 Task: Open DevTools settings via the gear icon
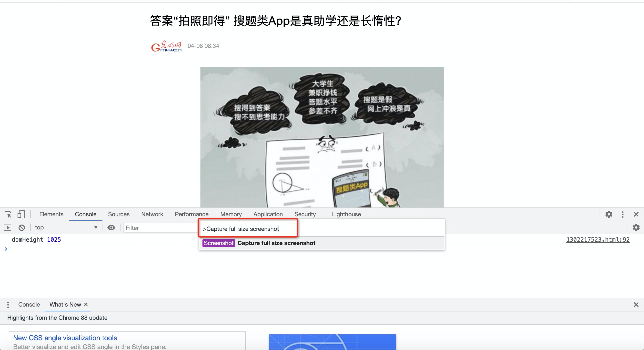(609, 214)
